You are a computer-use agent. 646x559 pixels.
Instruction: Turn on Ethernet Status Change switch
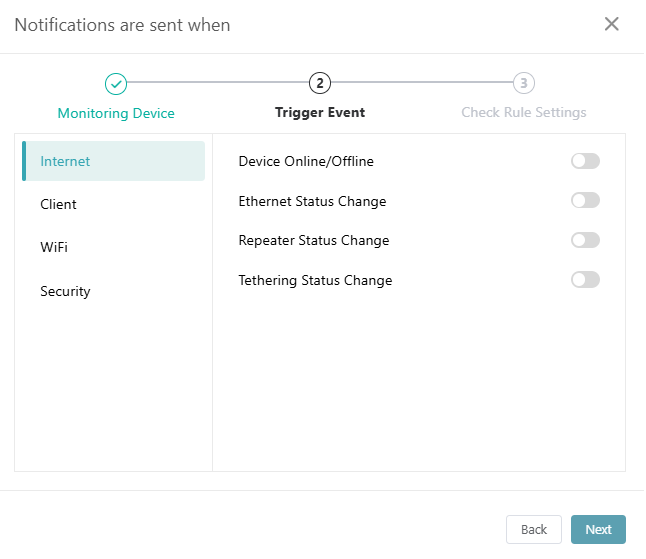[x=585, y=201]
